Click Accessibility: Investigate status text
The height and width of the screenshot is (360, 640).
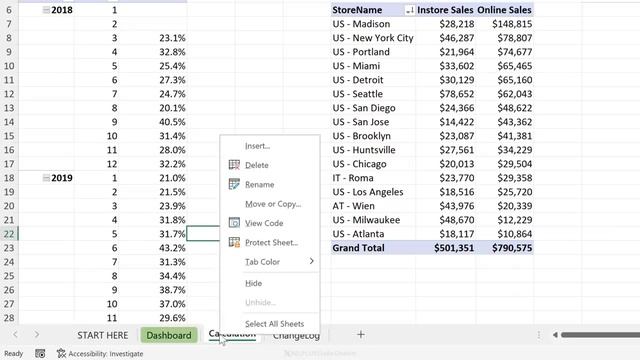coord(106,353)
